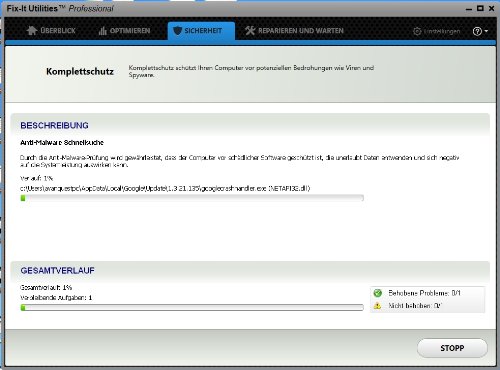Click the bar chart Optimieren icon
The height and width of the screenshot is (370, 500).
[102, 31]
